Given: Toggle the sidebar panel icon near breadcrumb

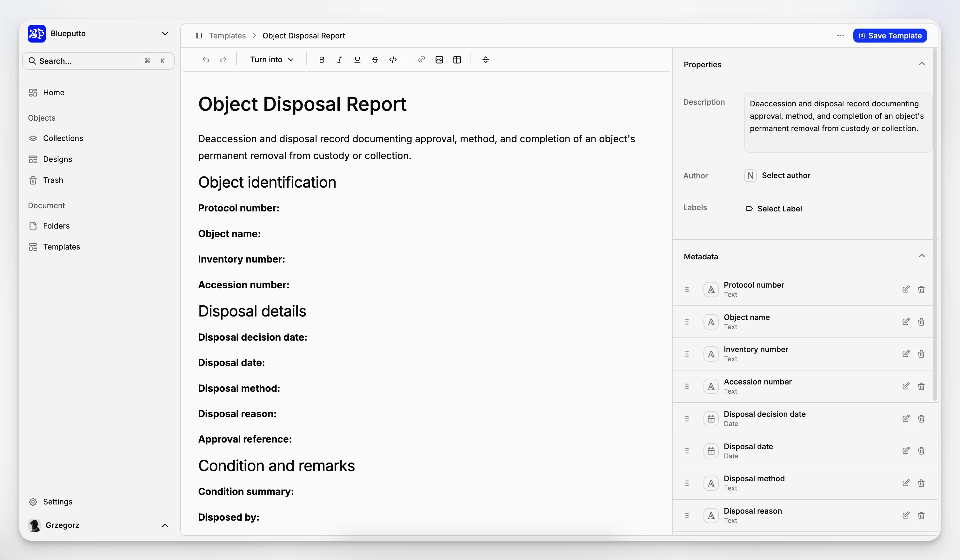Looking at the screenshot, I should (x=198, y=36).
